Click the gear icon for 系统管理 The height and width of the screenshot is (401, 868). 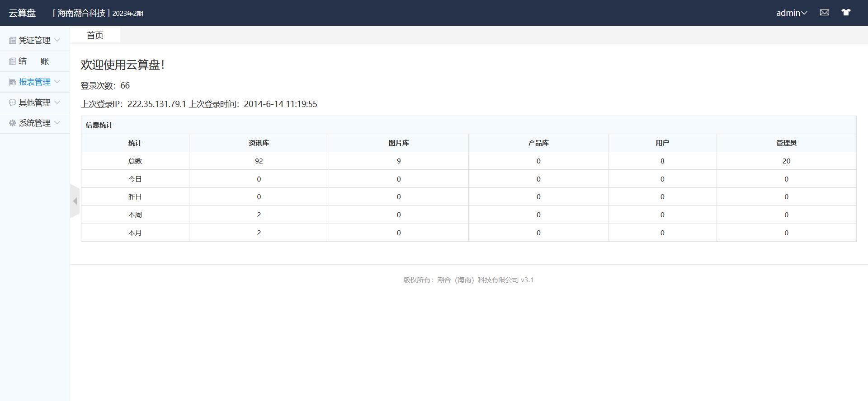(x=12, y=123)
